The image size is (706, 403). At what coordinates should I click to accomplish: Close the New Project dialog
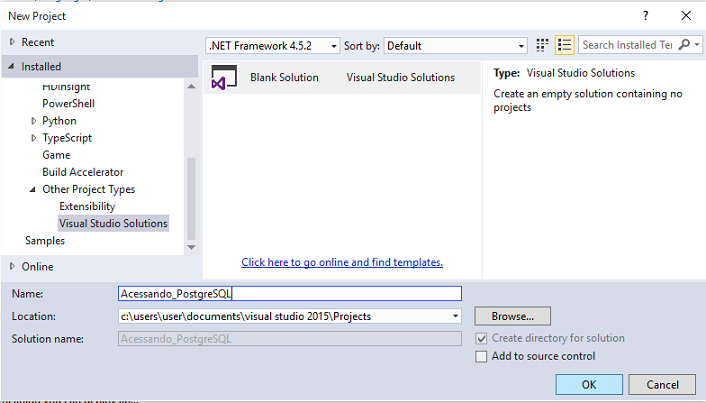tap(686, 16)
